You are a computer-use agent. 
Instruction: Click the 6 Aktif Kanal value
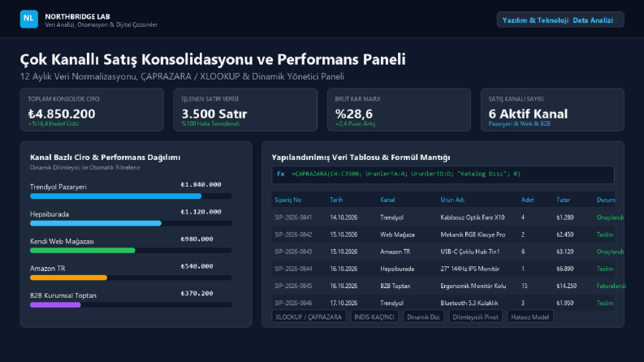pos(528,114)
